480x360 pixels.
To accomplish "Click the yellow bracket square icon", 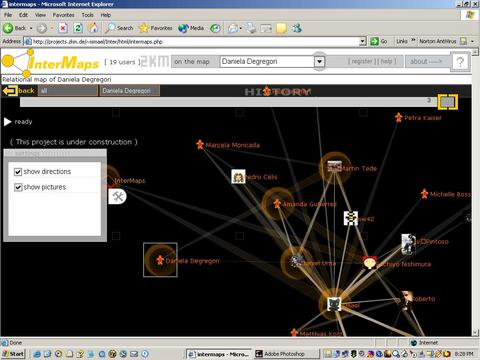I will point(448,102).
